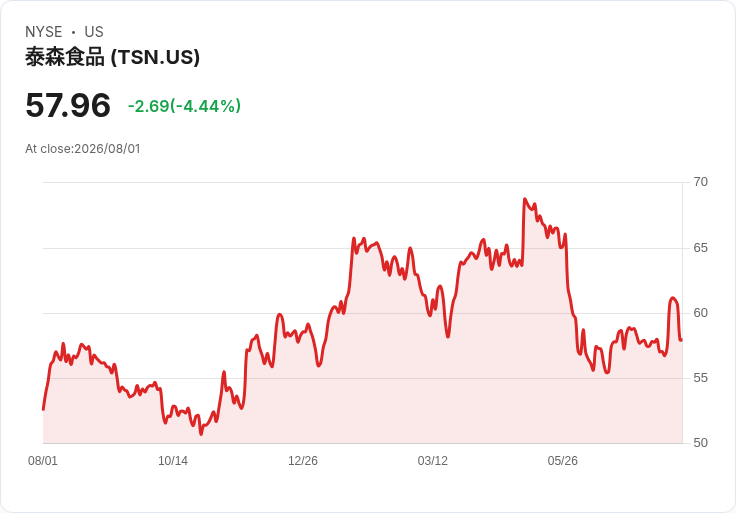The image size is (736, 513).
Task: Click the At close 2026/08/01 timestamp
Action: (83, 149)
